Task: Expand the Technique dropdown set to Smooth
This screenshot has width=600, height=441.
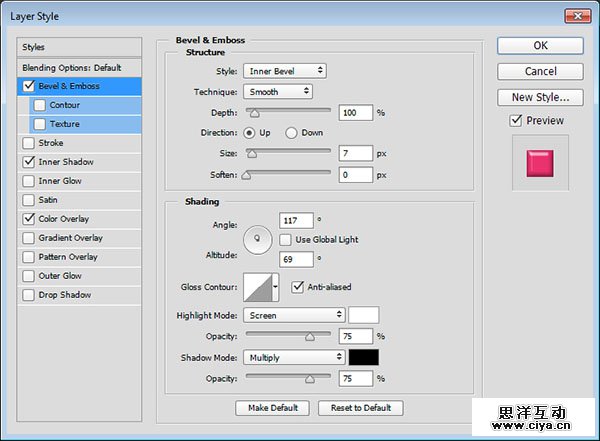Action: pos(278,91)
